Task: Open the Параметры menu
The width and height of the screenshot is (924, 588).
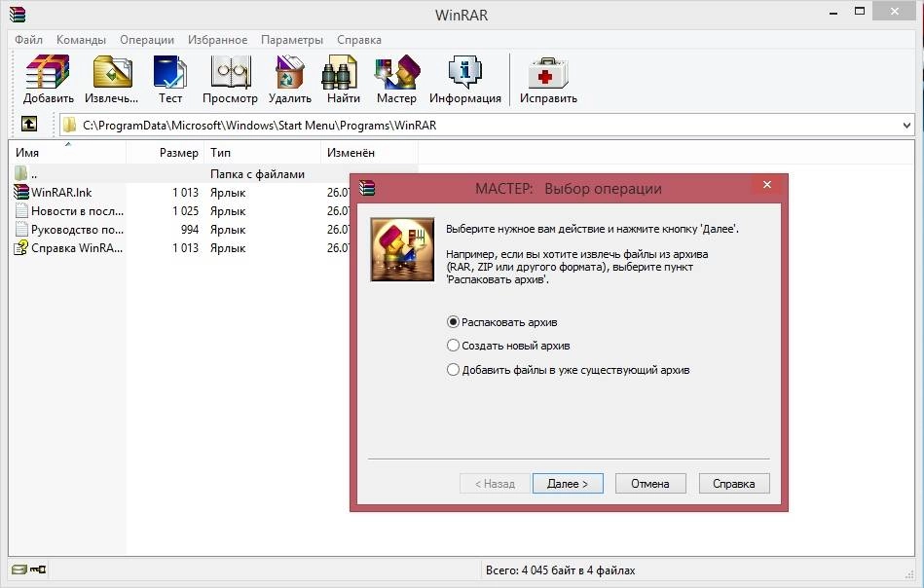Action: 292,40
